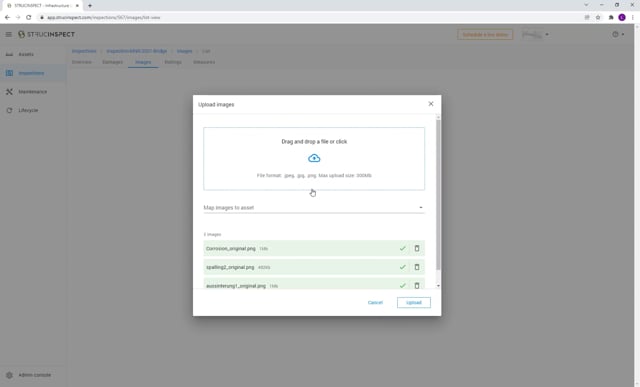The height and width of the screenshot is (387, 640).
Task: Close the Upload images dialog
Action: click(x=431, y=104)
